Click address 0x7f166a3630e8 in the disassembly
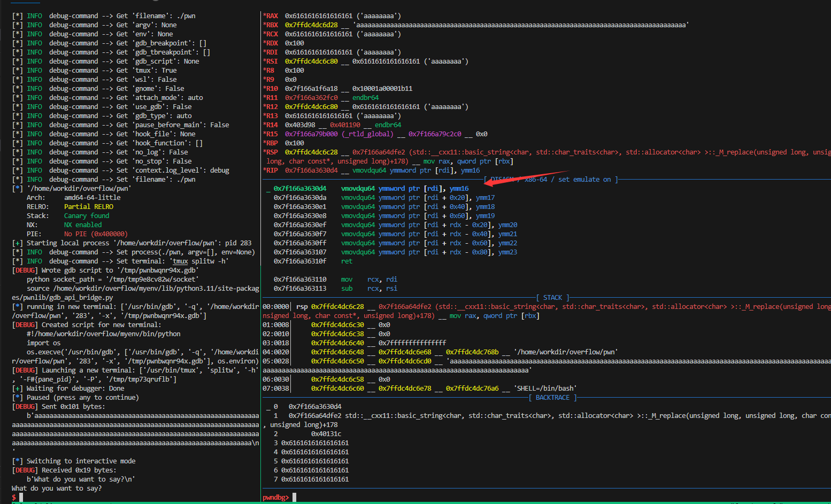The image size is (831, 504). 300,216
